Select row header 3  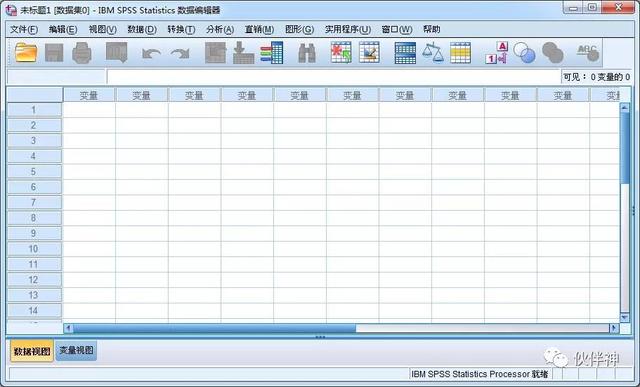pos(34,141)
